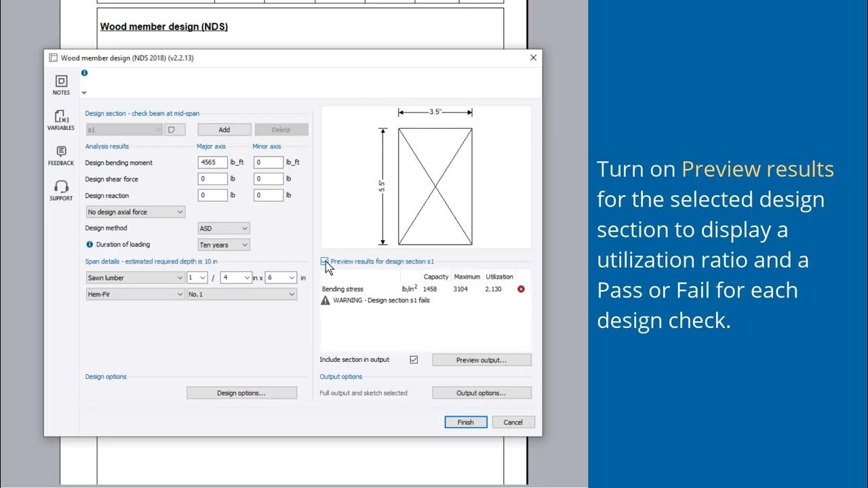Image resolution: width=868 pixels, height=488 pixels.
Task: Click the Cancel button
Action: (x=513, y=422)
